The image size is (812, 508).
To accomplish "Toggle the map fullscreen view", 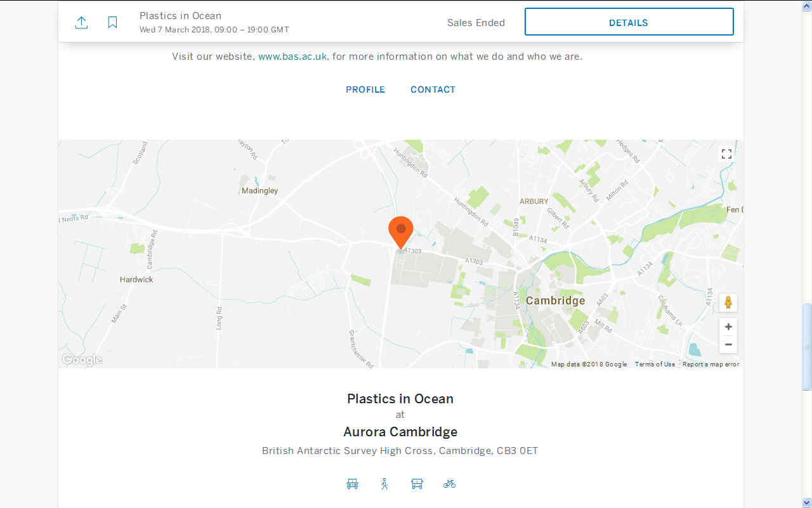I will pyautogui.click(x=726, y=154).
